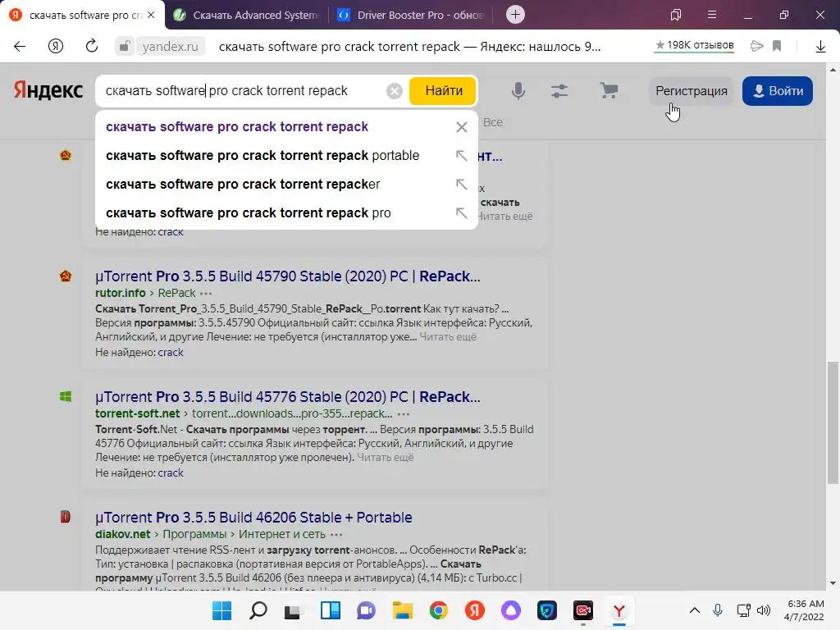
Task: Click the share arrow icon in address bar
Action: coord(756,46)
